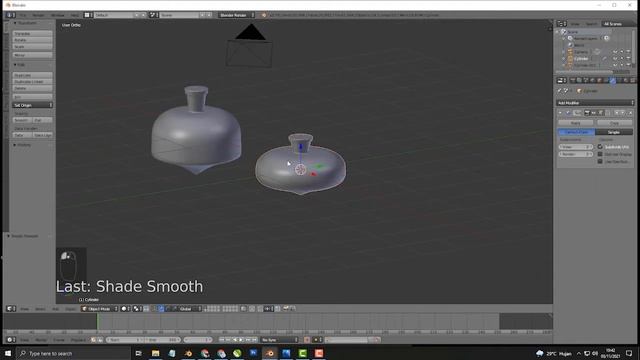The height and width of the screenshot is (360, 640).
Task: Expand the Cylinder item in outliner
Action: pyautogui.click(x=564, y=58)
